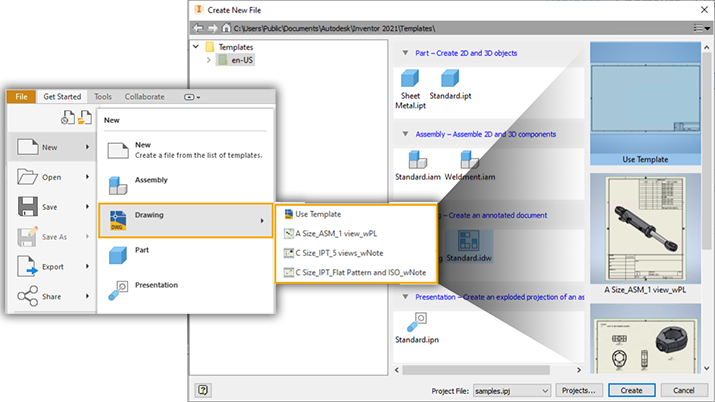Click the Drawing DWG icon
Viewport: 715px width, 402px height.
point(118,220)
